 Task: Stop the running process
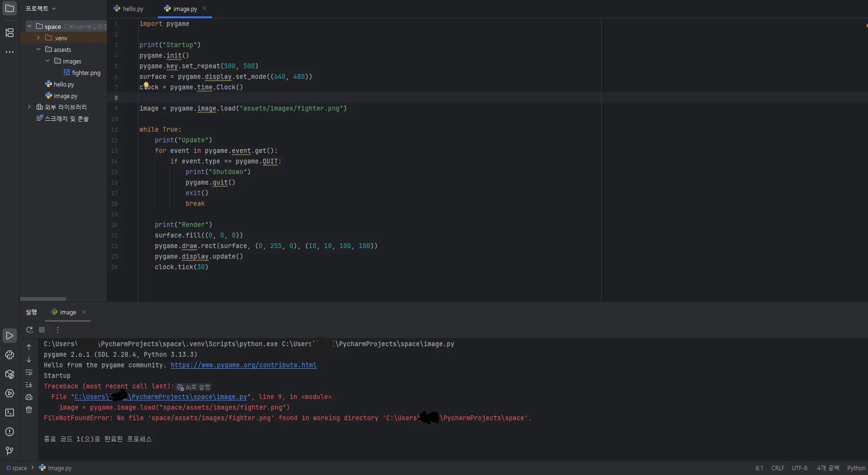(x=42, y=330)
